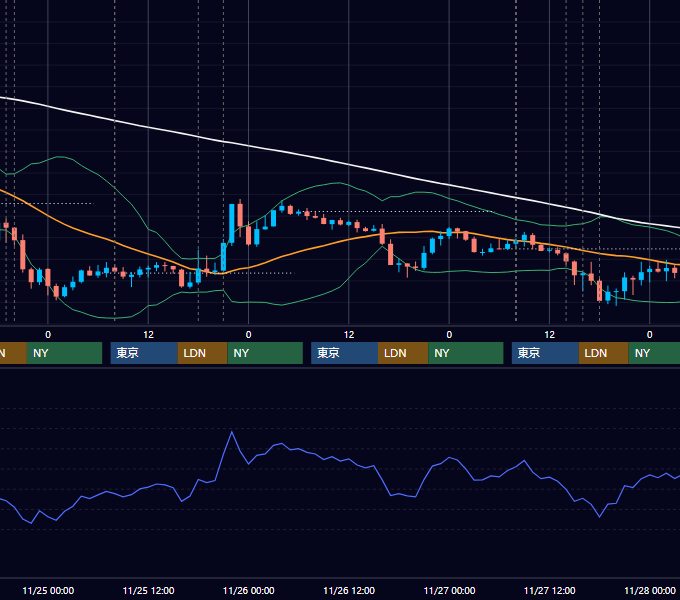Image resolution: width=680 pixels, height=600 pixels.
Task: Click the 11/27 12:00 date label
Action: [549, 590]
